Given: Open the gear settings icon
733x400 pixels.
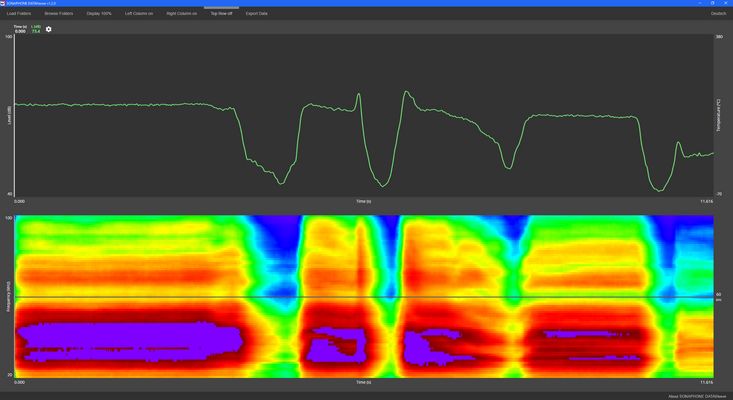Looking at the screenshot, I should pyautogui.click(x=48, y=29).
